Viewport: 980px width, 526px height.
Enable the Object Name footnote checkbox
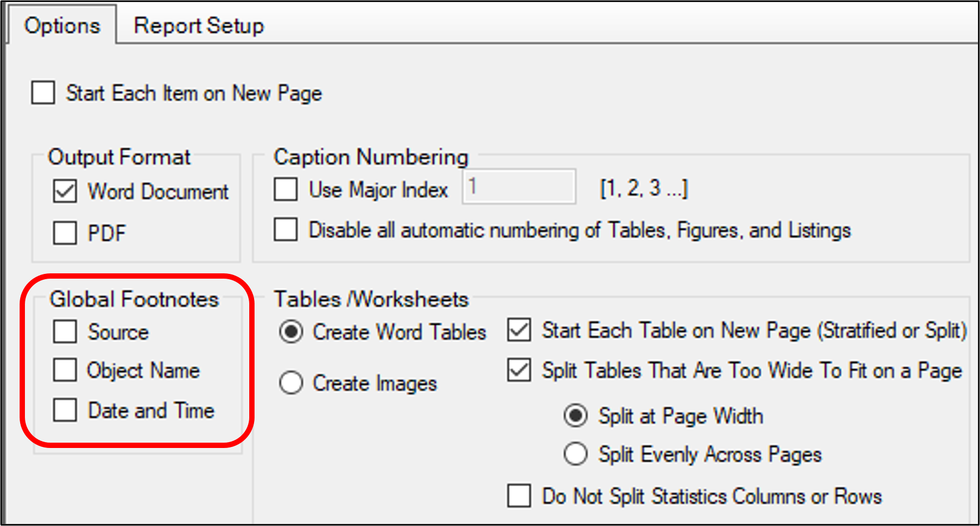(x=65, y=370)
